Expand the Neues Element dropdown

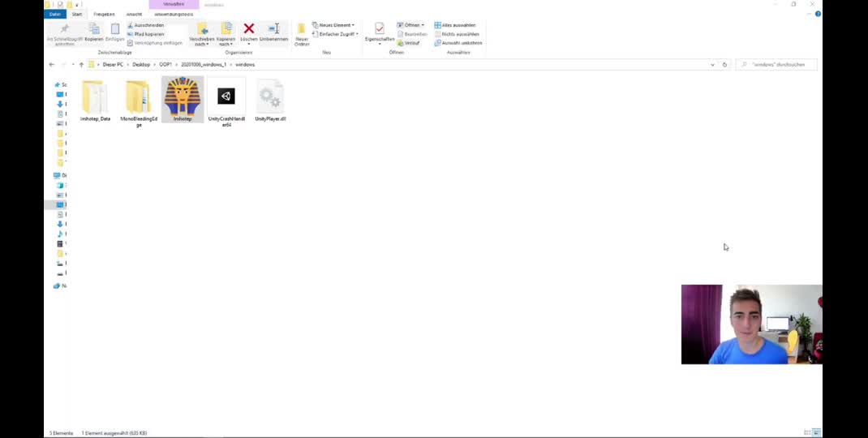(335, 25)
